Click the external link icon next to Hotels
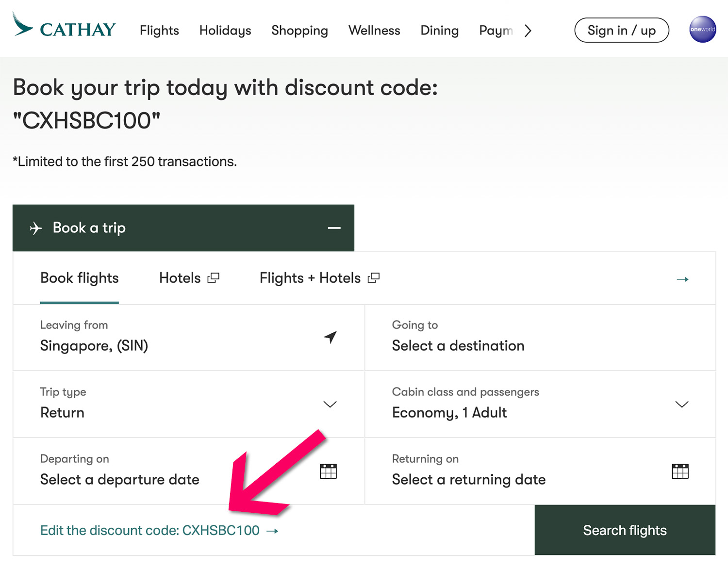 pyautogui.click(x=214, y=278)
